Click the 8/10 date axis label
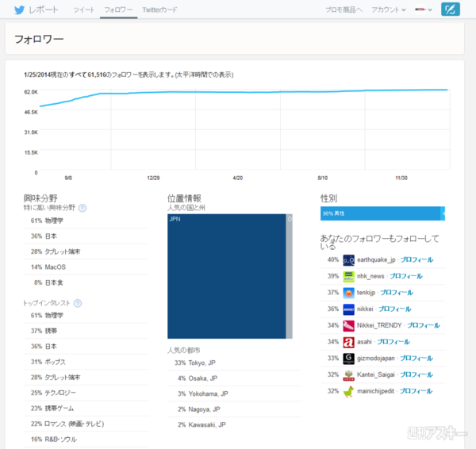476x449 pixels. tap(323, 178)
